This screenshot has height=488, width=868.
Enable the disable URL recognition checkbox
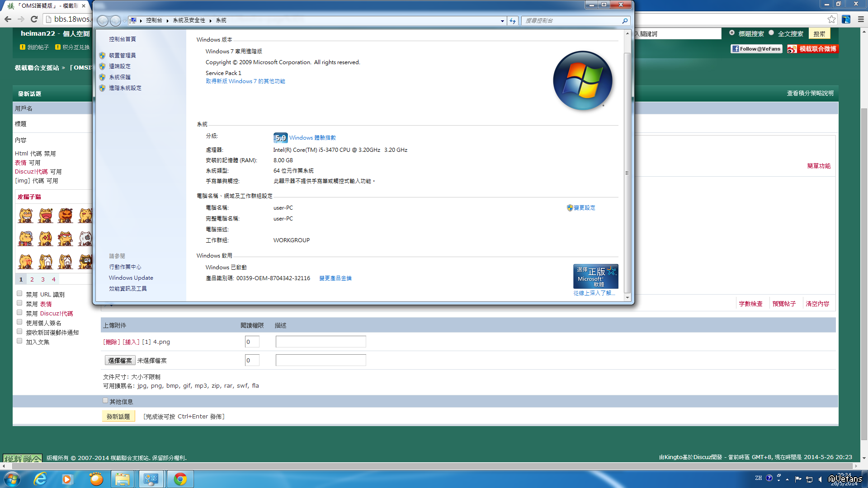pos(19,294)
